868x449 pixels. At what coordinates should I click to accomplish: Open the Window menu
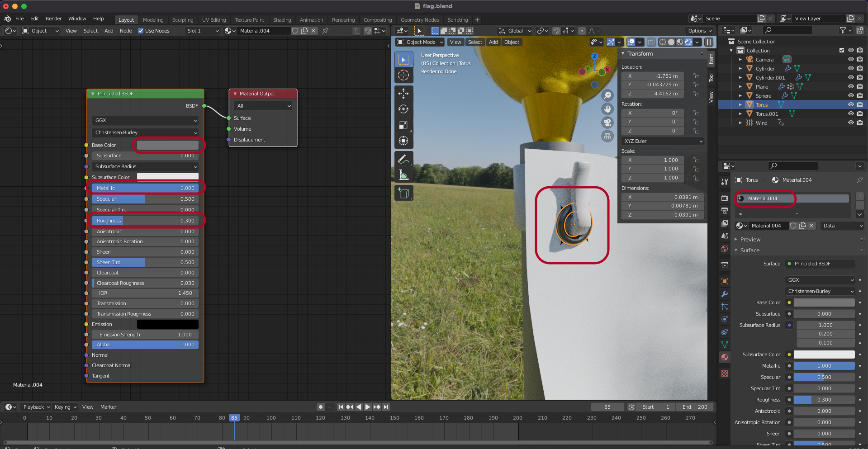pos(77,19)
